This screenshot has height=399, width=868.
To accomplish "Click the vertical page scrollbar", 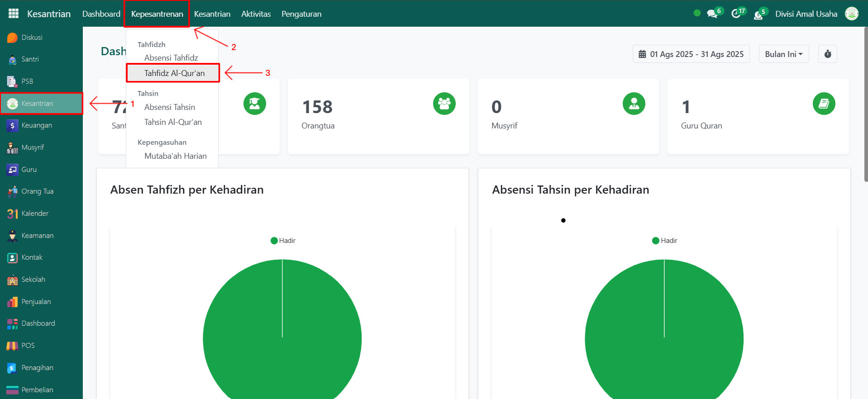I will pyautogui.click(x=865, y=104).
